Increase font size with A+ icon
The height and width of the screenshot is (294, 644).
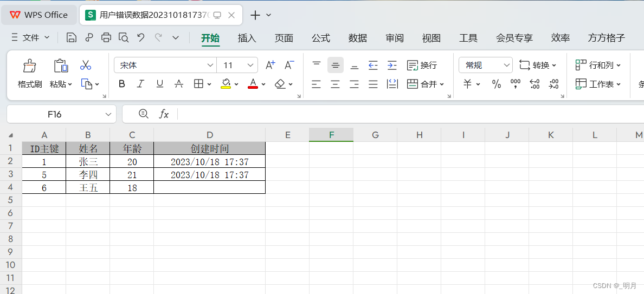271,65
